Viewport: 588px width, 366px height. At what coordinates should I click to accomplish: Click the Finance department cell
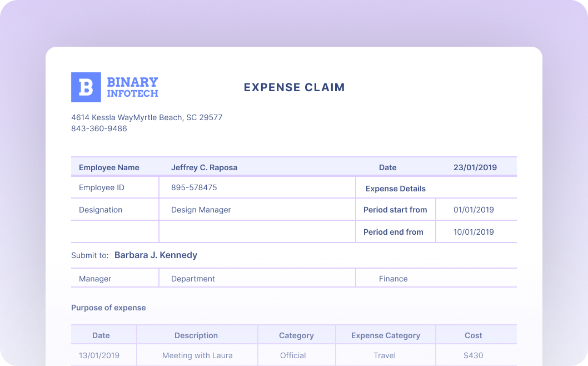click(x=393, y=279)
